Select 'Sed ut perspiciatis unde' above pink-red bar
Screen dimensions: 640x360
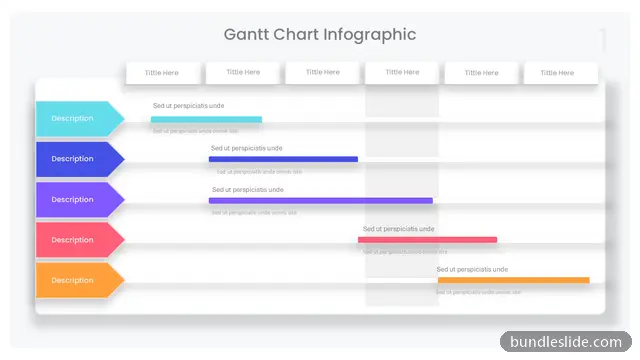click(398, 229)
